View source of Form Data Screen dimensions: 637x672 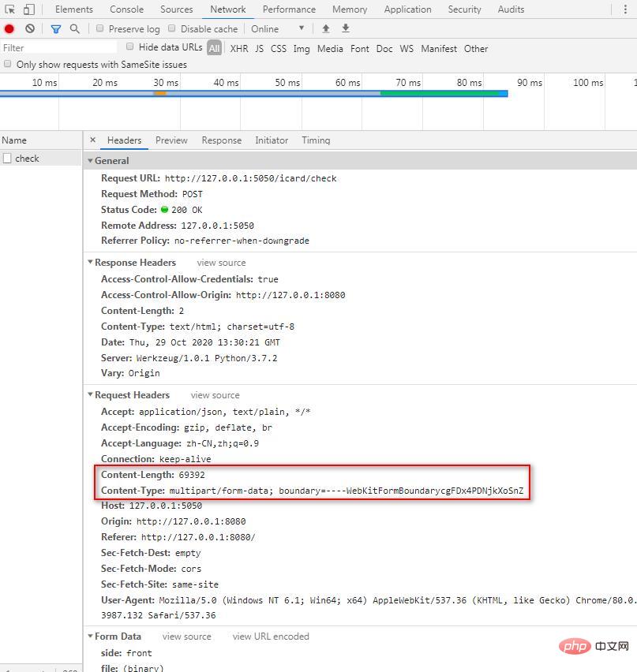186,637
